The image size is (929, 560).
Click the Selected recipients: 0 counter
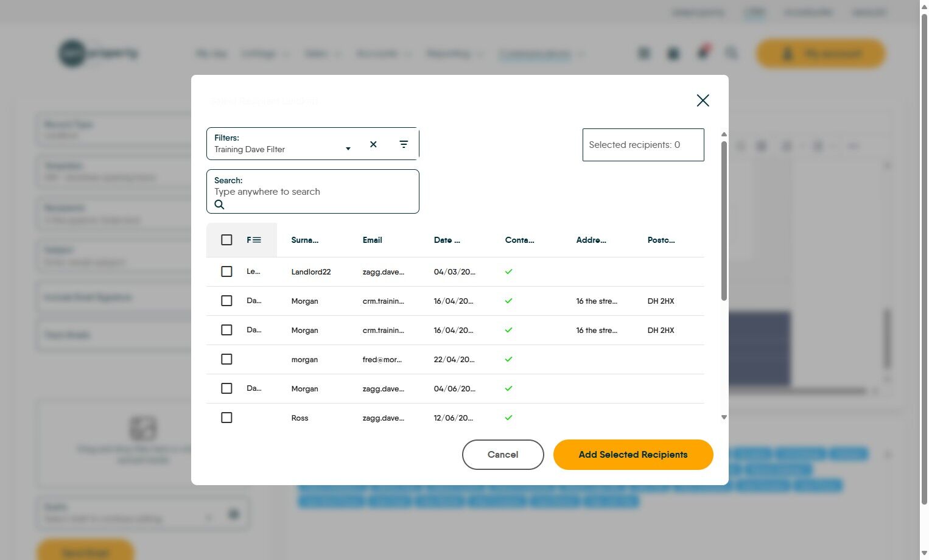point(643,145)
